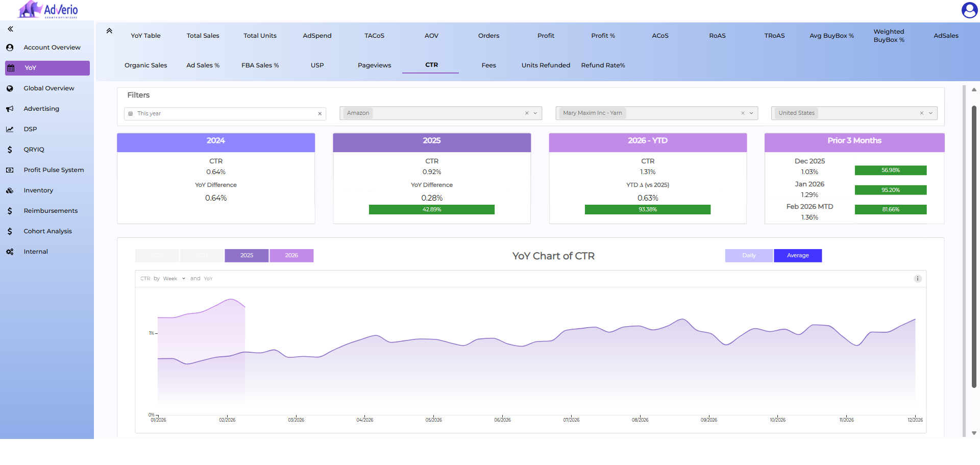Click the 93.38% green progress bar

[x=647, y=209]
